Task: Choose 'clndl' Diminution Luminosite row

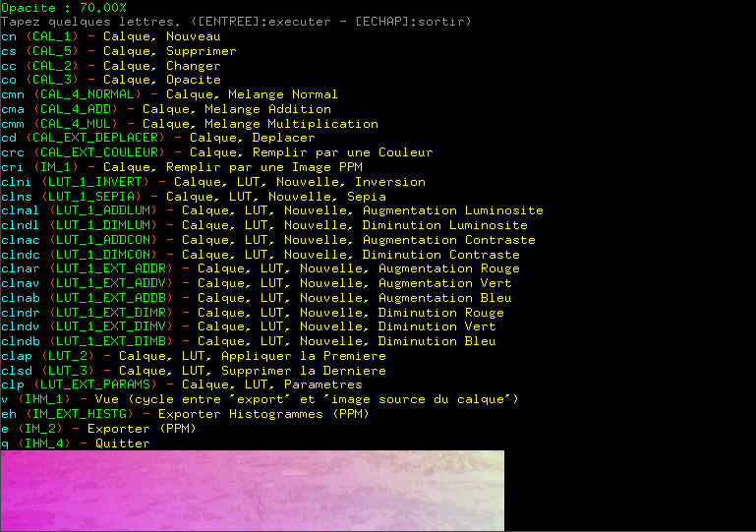Action: pyautogui.click(x=264, y=225)
